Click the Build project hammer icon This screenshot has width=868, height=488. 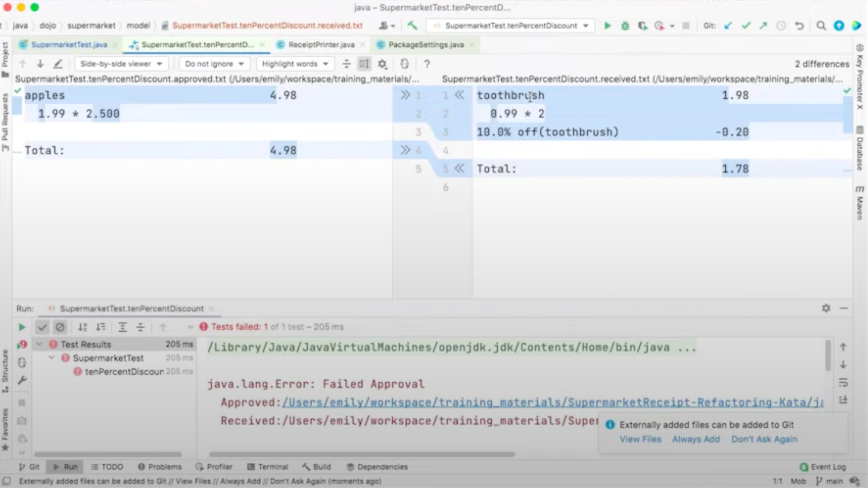click(x=412, y=26)
